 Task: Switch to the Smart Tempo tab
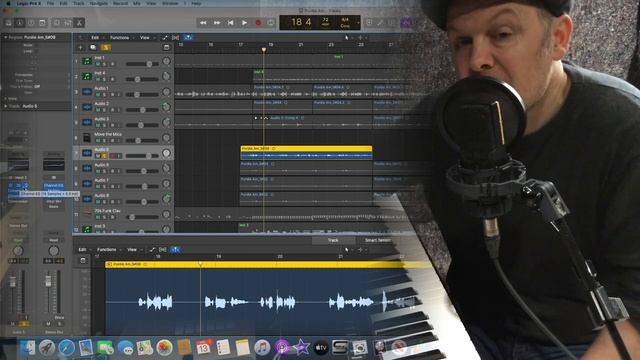[x=378, y=240]
